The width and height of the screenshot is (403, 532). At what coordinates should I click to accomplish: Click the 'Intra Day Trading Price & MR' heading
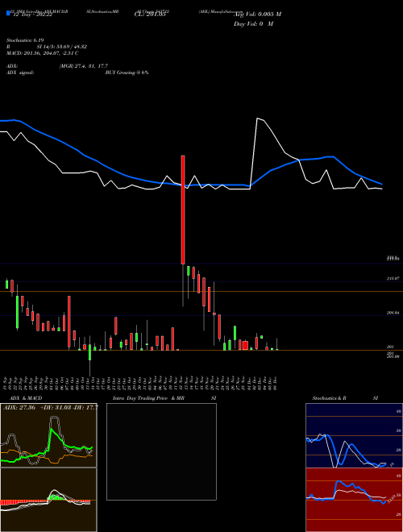(149, 398)
